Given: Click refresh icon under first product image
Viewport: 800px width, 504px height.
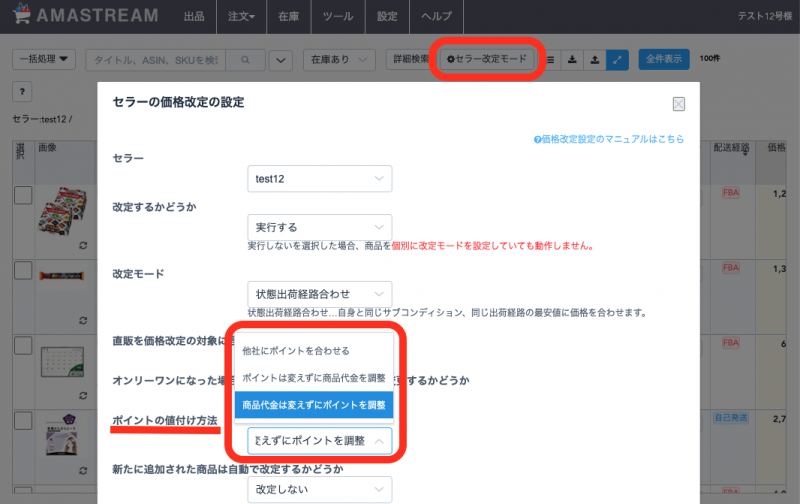Looking at the screenshot, I should point(83,245).
